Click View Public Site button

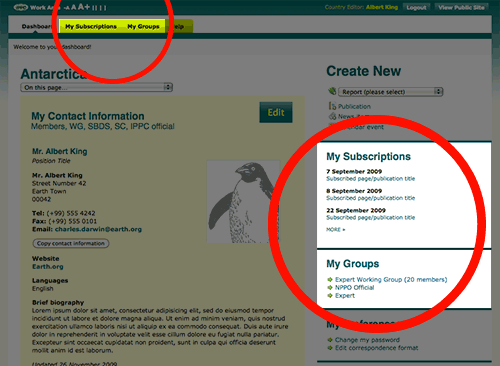pyautogui.click(x=461, y=7)
